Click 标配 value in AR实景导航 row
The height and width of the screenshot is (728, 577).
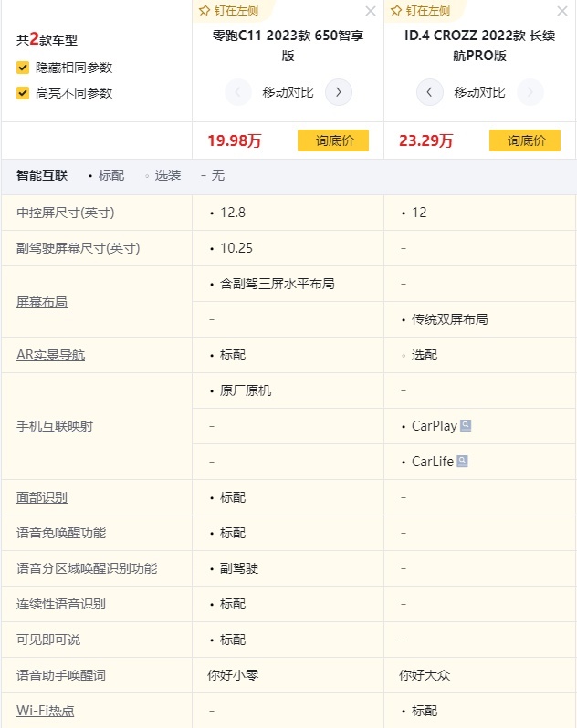pos(233,355)
